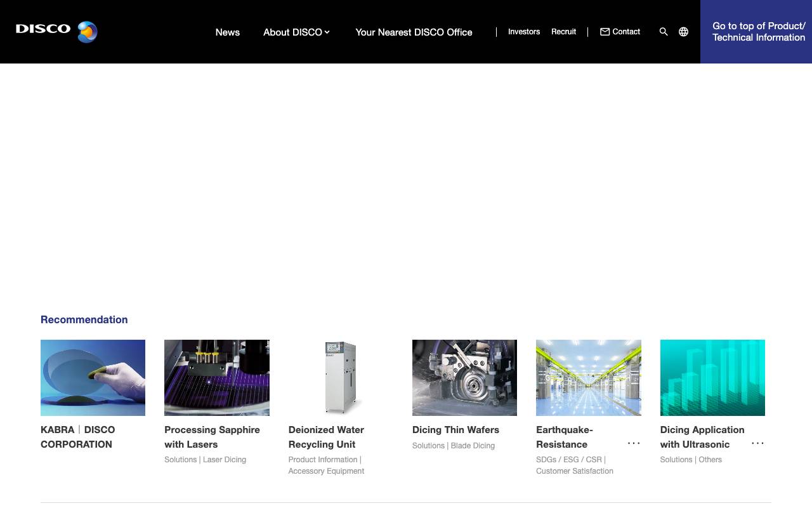The image size is (812, 508).
Task: Click the ellipsis on Dicing Application with Ultrasonic card
Action: coord(757,443)
